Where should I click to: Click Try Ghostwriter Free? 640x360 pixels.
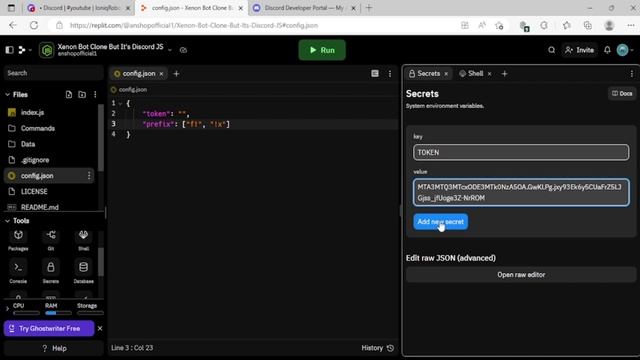coord(49,329)
